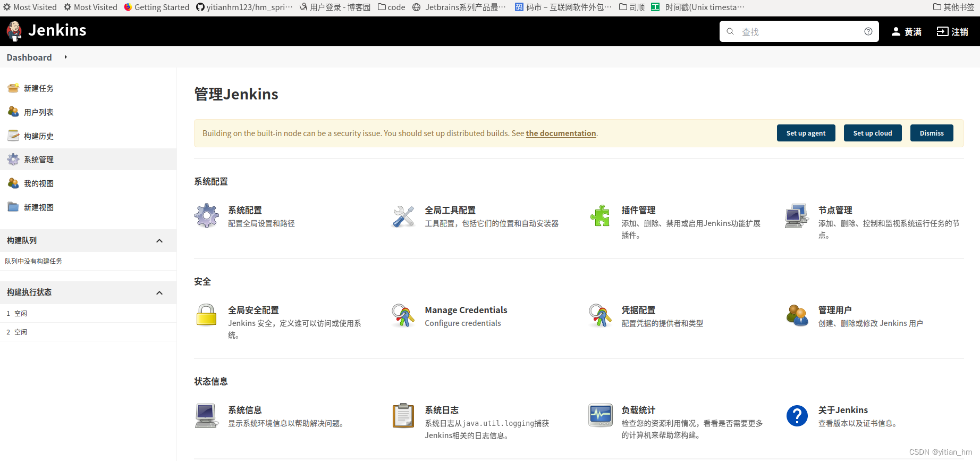
Task: Select 系统管理 in the sidebar
Action: (39, 160)
